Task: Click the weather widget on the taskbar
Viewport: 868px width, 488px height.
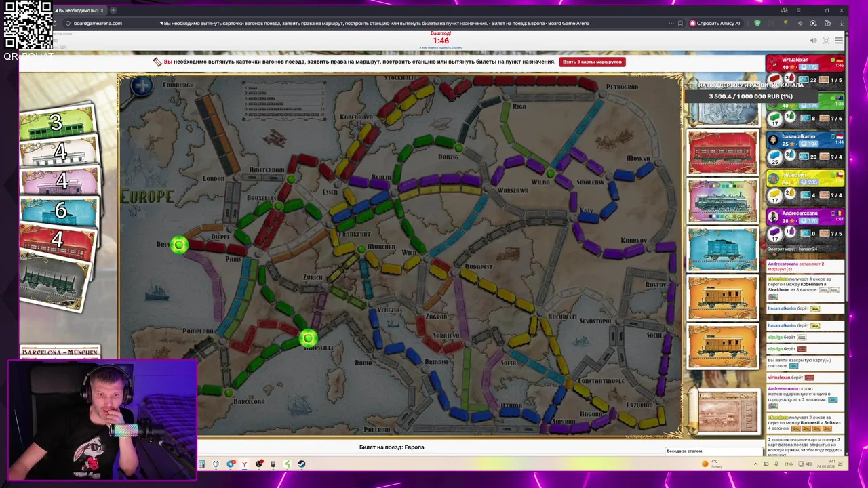Action: (x=713, y=464)
